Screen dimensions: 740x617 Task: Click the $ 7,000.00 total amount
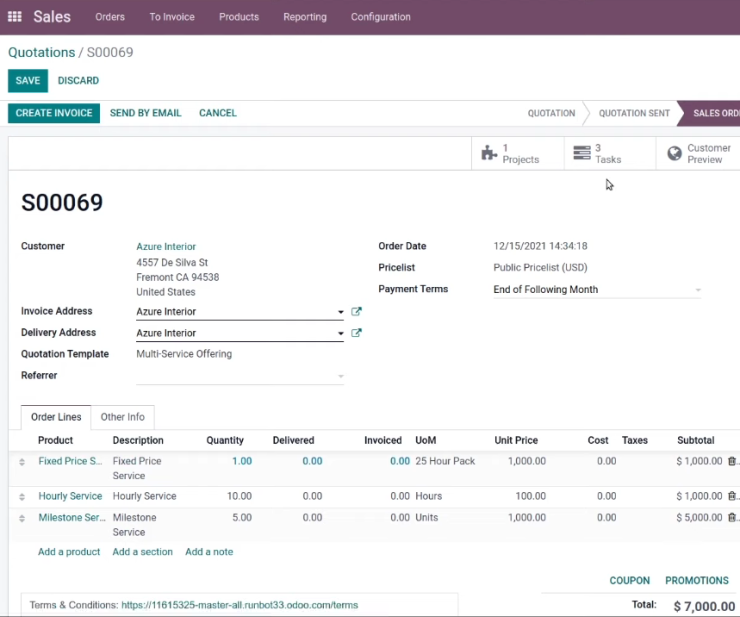704,606
